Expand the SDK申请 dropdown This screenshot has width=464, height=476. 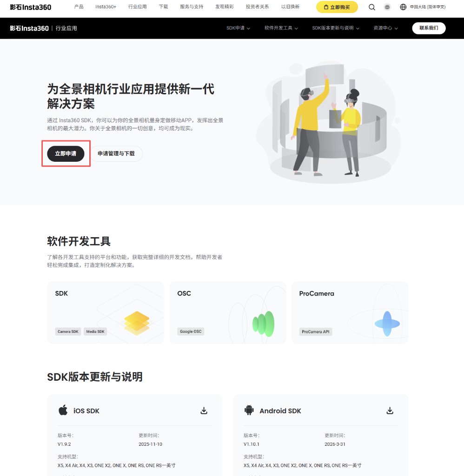(238, 28)
